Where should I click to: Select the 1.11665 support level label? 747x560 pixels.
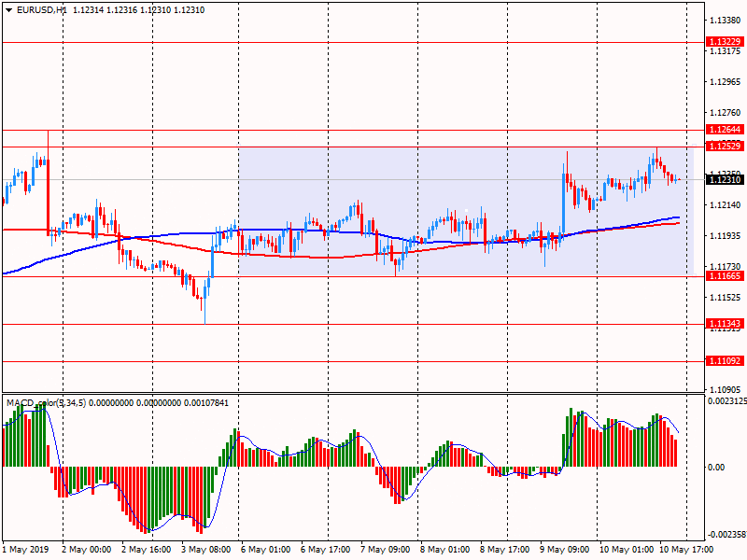[725, 276]
